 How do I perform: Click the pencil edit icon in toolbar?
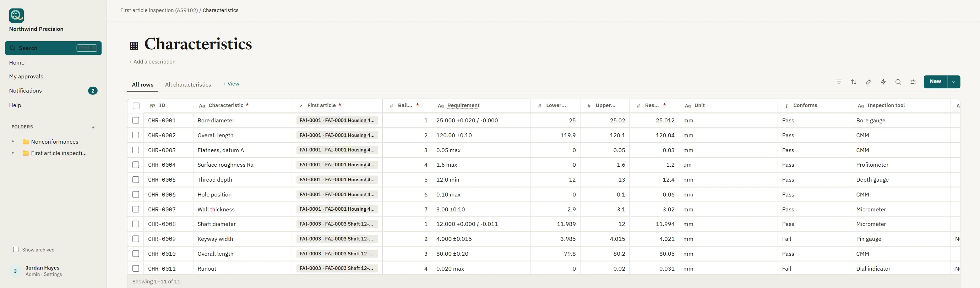869,82
